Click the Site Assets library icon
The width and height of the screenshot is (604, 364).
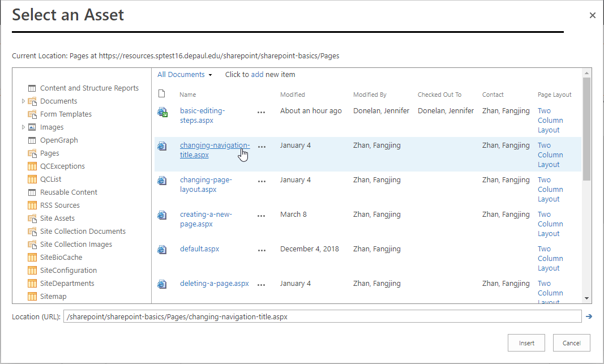pos(32,219)
